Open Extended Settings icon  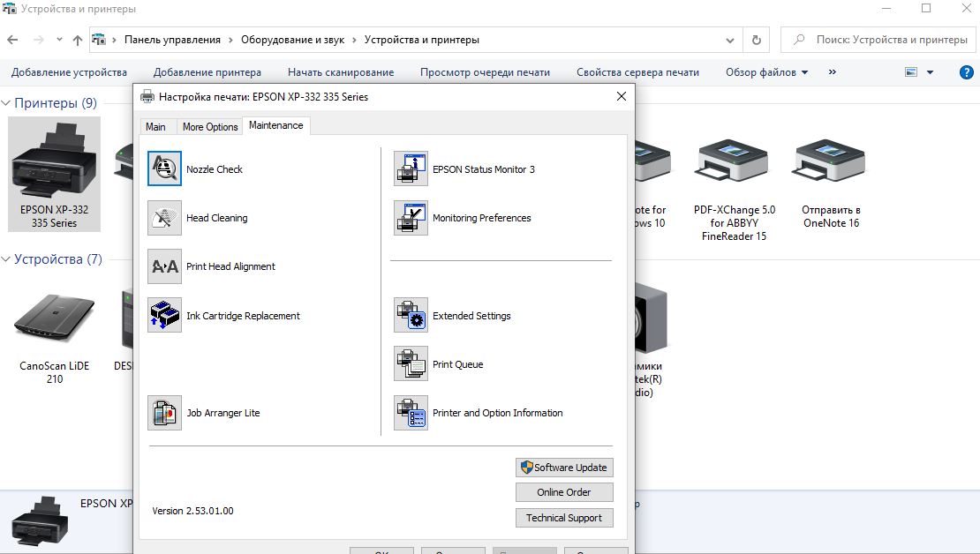click(x=411, y=315)
